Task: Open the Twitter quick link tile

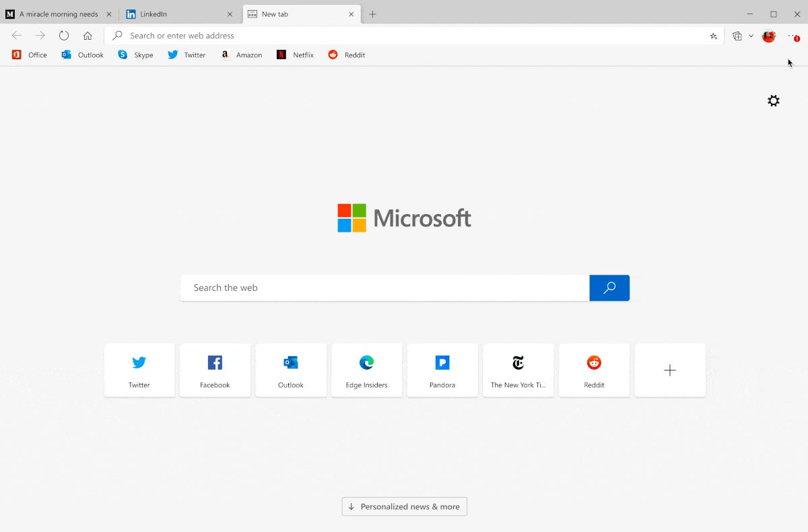Action: [139, 370]
